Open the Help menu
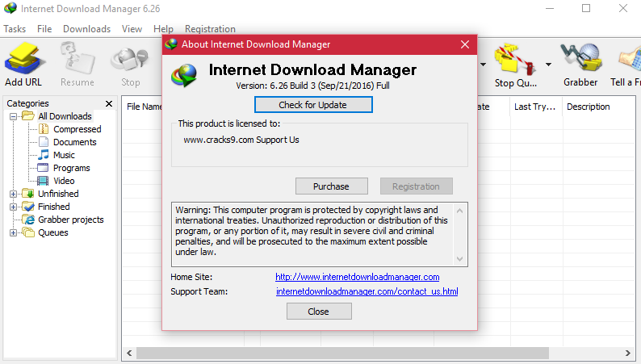This screenshot has width=641, height=364. pos(163,29)
